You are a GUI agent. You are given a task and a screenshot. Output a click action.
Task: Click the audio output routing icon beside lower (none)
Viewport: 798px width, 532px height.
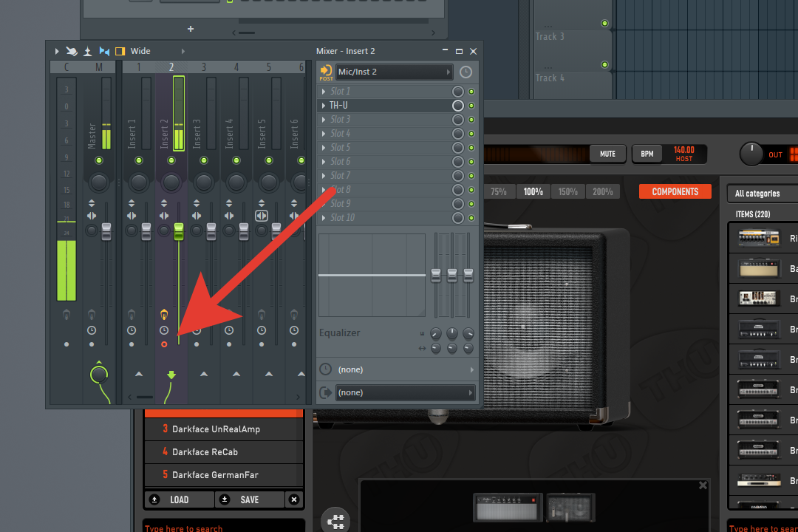click(x=325, y=392)
